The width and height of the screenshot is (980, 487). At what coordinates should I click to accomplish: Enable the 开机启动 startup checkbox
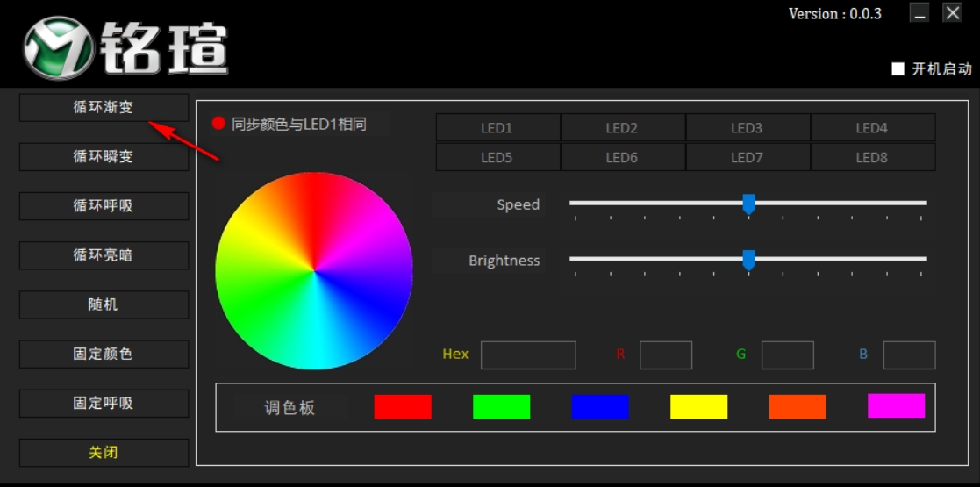pos(898,69)
